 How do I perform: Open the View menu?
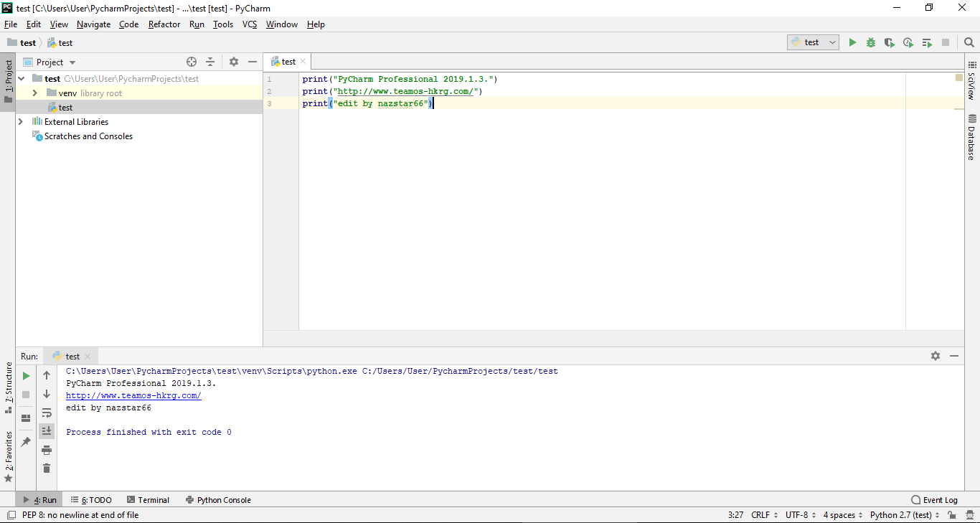coord(59,24)
